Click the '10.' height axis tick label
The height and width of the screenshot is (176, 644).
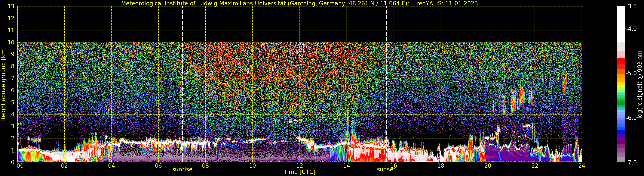[12, 43]
